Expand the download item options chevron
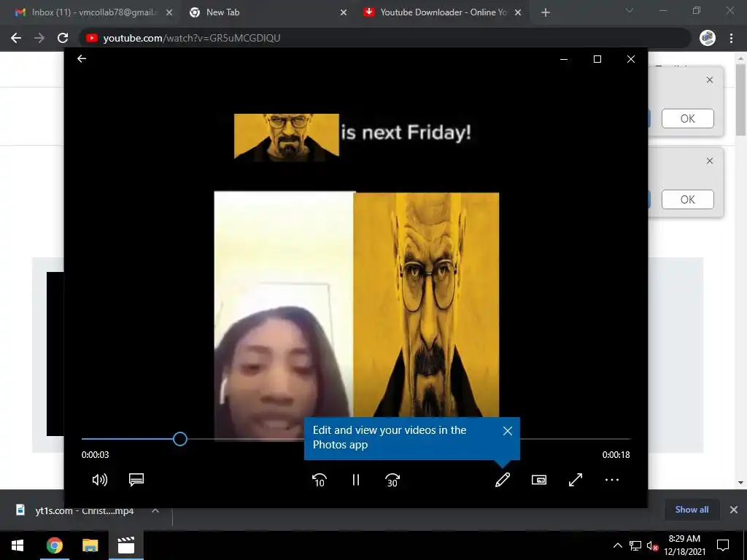 (x=155, y=510)
